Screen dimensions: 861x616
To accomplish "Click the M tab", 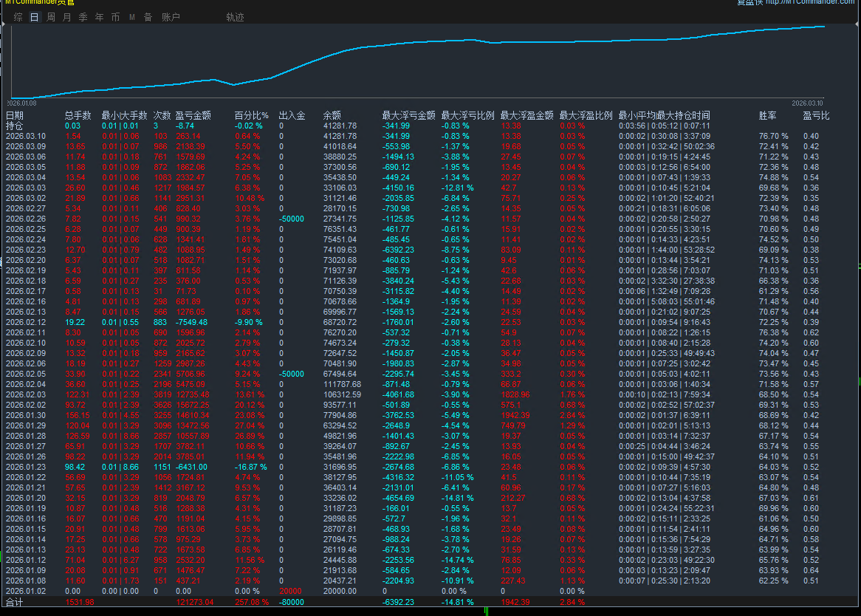I will (131, 17).
